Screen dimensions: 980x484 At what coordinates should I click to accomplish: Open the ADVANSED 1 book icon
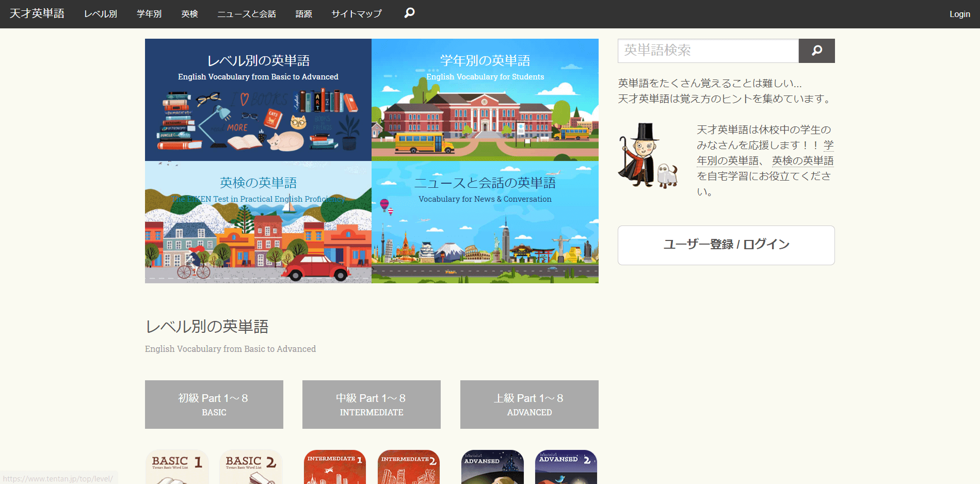pos(492,467)
